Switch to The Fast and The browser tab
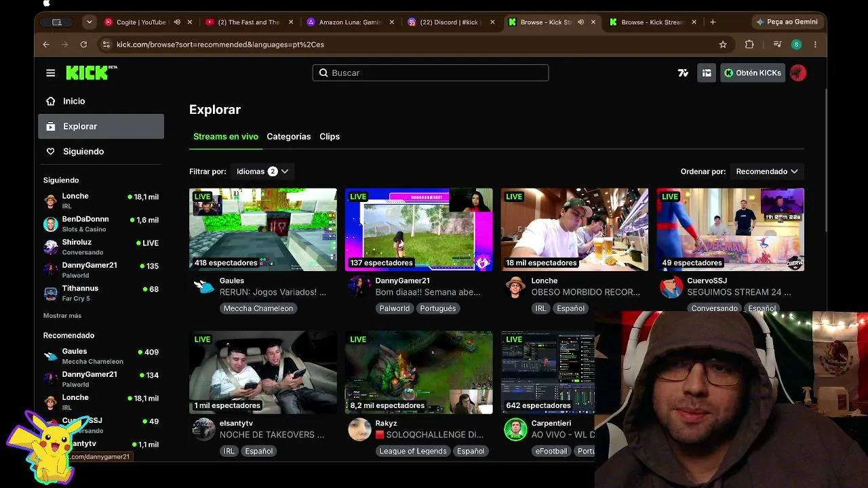 (248, 22)
